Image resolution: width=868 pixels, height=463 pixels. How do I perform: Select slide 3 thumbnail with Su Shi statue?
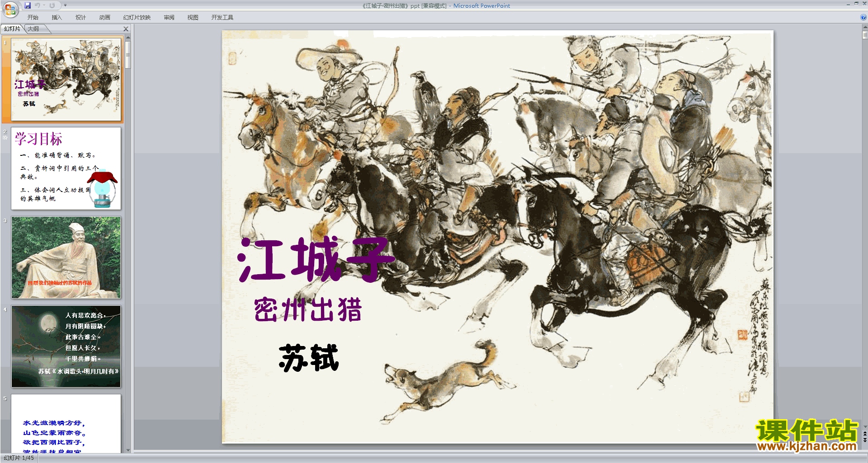[66, 257]
